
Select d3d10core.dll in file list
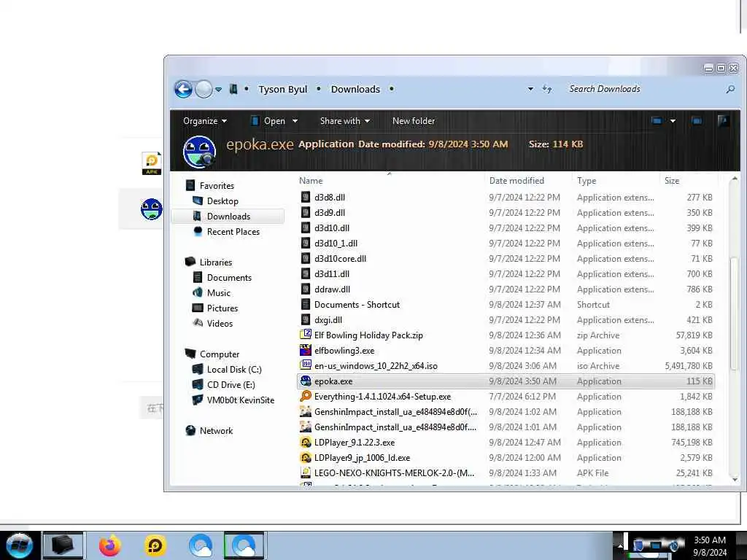click(x=340, y=259)
